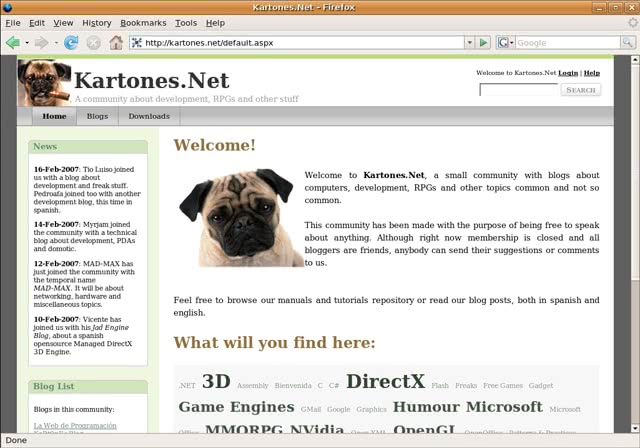
Task: Click the 14-Feb-2007 news entry
Action: click(x=85, y=237)
